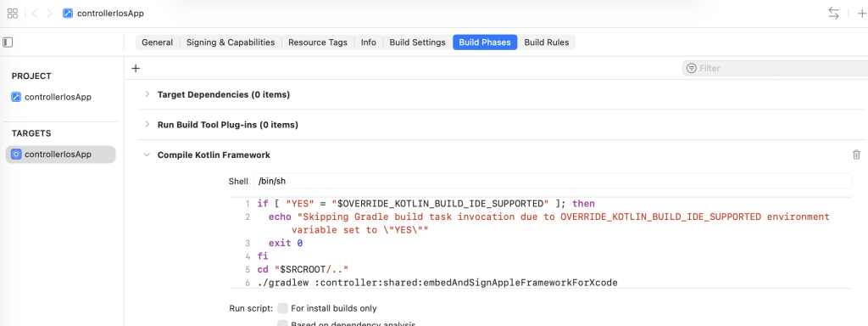This screenshot has width=868, height=326.
Task: Open the Build Settings tab
Action: coord(417,42)
